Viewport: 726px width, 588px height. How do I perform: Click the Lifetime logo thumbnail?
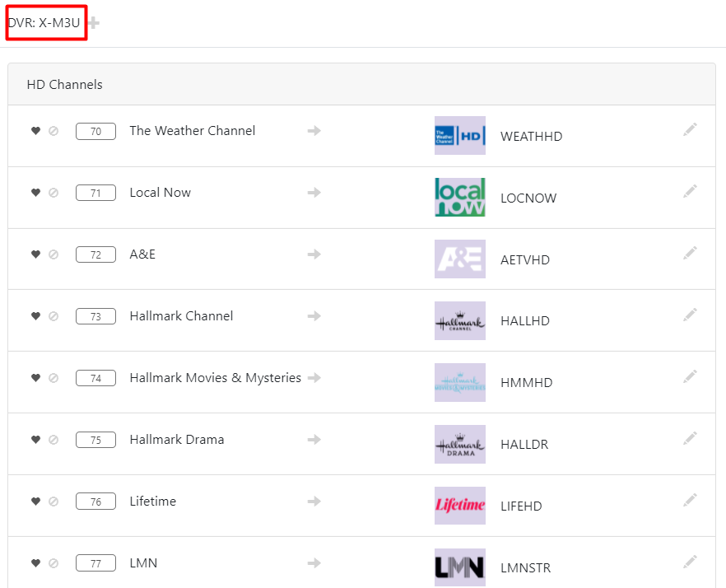(459, 506)
